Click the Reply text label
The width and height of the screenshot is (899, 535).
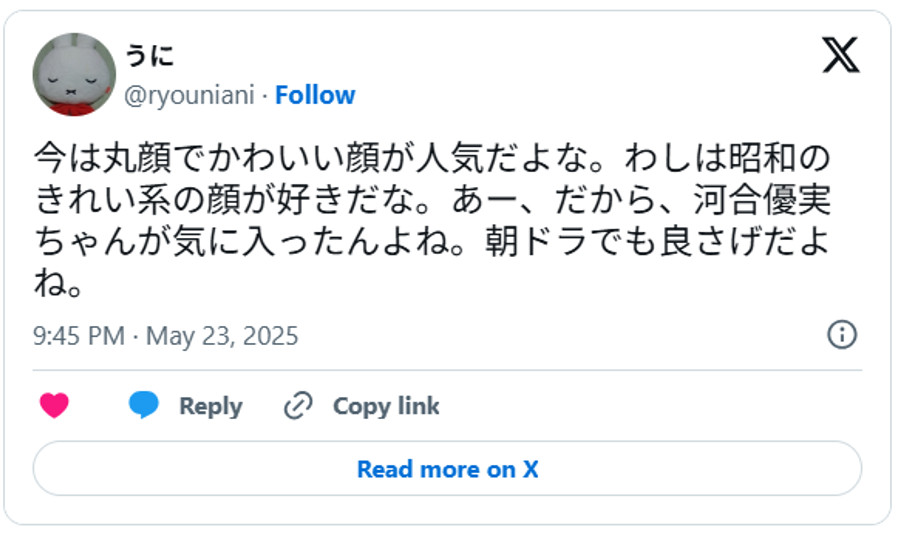pos(210,406)
